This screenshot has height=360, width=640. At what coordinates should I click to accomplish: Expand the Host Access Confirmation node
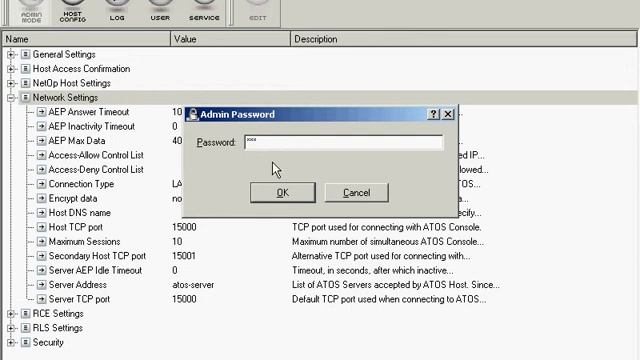point(11,69)
